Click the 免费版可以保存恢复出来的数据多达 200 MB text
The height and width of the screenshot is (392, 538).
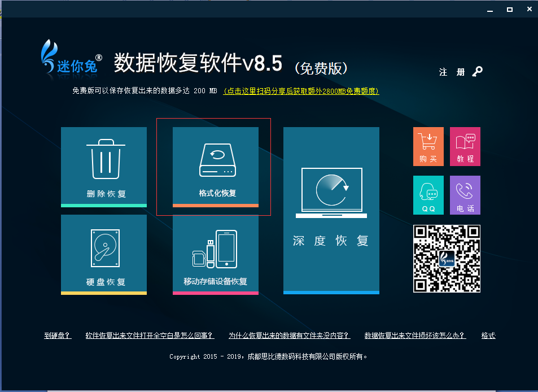(145, 91)
